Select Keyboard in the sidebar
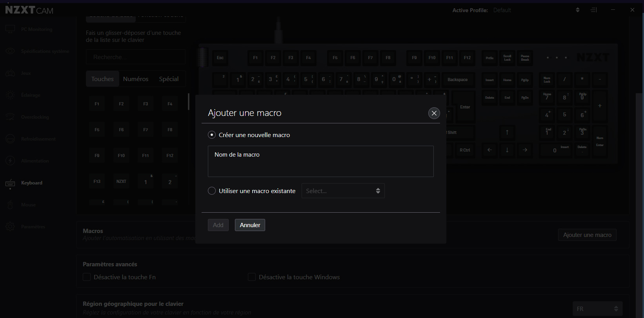This screenshot has height=318, width=644. pos(24,183)
